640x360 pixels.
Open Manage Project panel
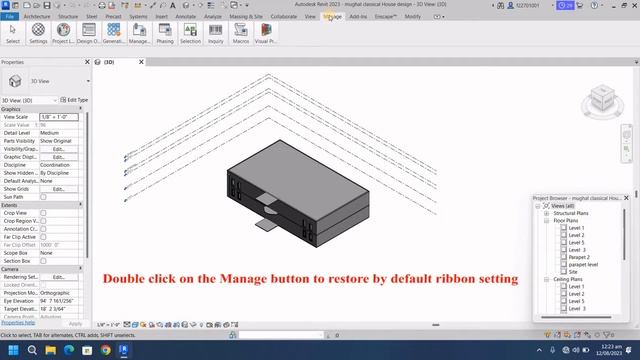coord(139,33)
